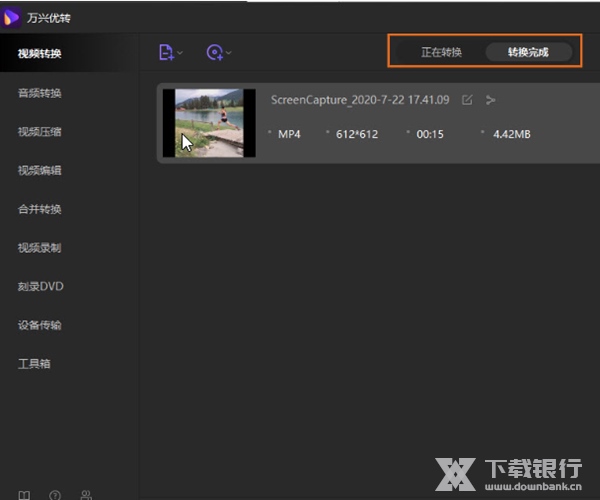This screenshot has height=500, width=600.
Task: Open the 工具箱 sidebar section
Action: tap(34, 363)
